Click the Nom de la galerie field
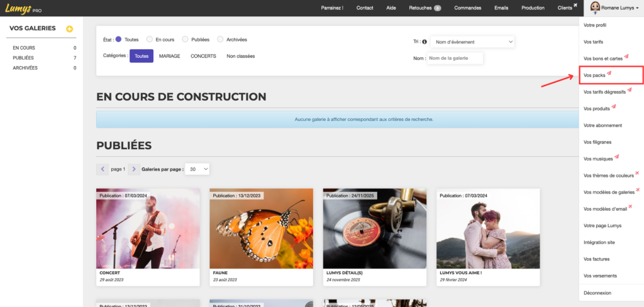The width and height of the screenshot is (644, 307). [x=455, y=59]
